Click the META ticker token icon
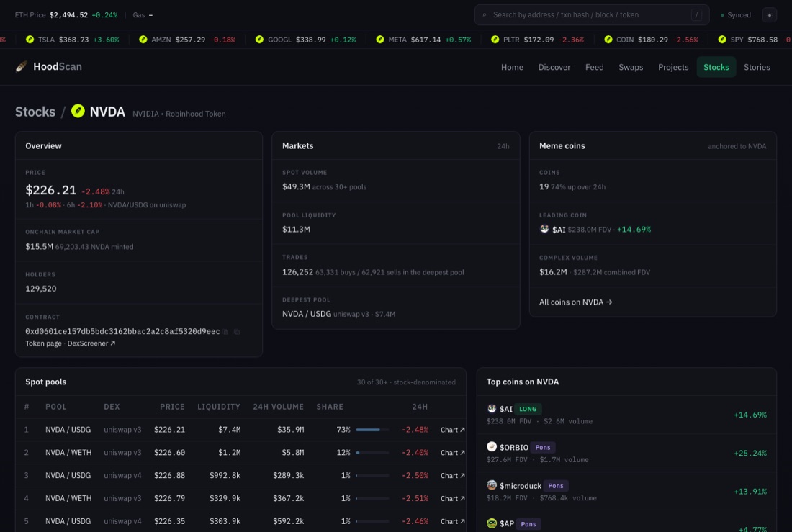 pyautogui.click(x=380, y=40)
